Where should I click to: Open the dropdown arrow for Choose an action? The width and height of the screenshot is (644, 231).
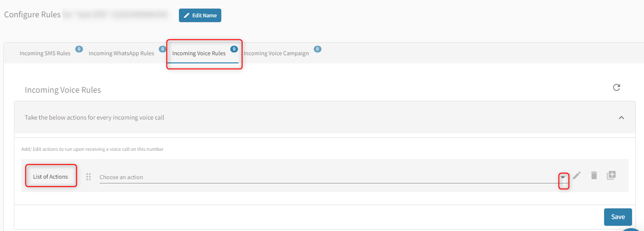563,177
